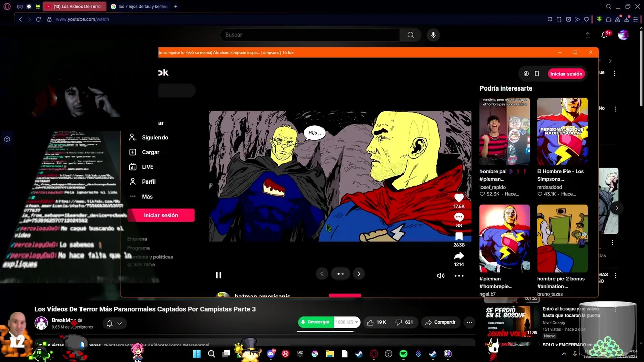Click browser snapshot capture icon

point(559,19)
